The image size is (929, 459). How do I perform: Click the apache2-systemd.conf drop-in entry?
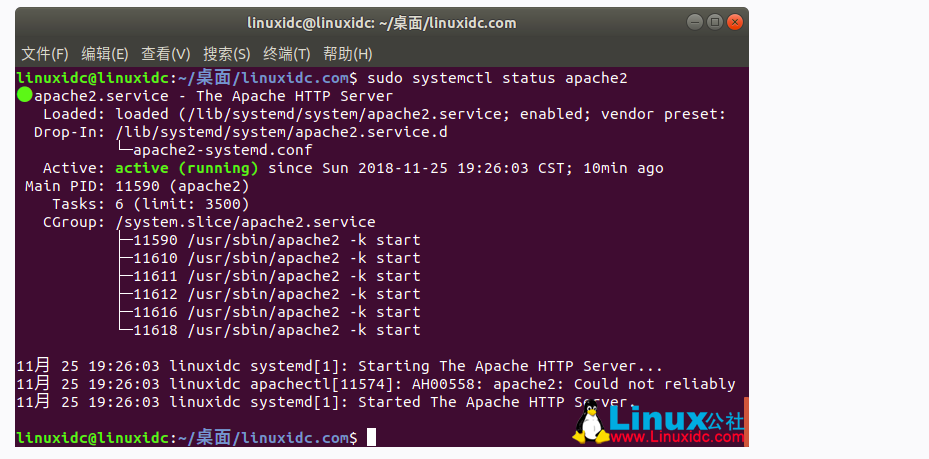pos(229,150)
